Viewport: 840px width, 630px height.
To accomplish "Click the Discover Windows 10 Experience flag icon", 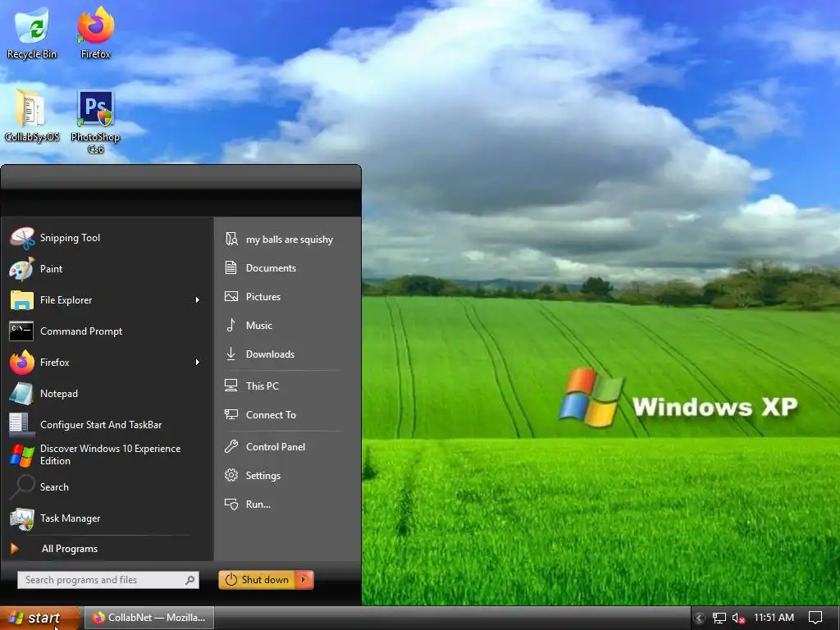I will point(22,454).
